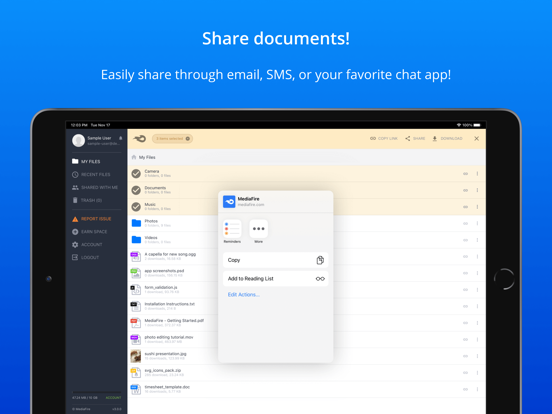
Task: Close the selection toolbar with X
Action: pos(476,138)
